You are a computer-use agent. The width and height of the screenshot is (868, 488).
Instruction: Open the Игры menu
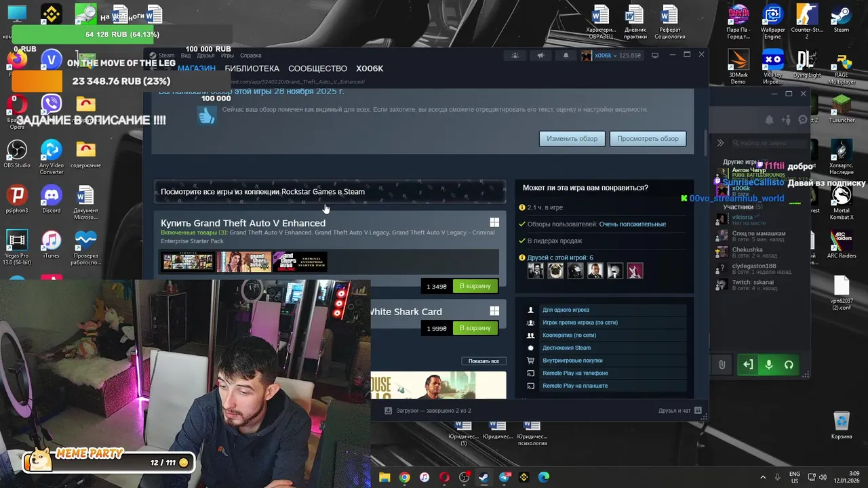click(227, 56)
